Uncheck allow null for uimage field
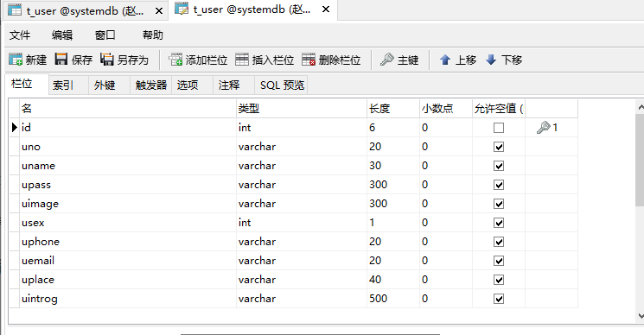Screen dimensions: 644x335 tap(499, 204)
